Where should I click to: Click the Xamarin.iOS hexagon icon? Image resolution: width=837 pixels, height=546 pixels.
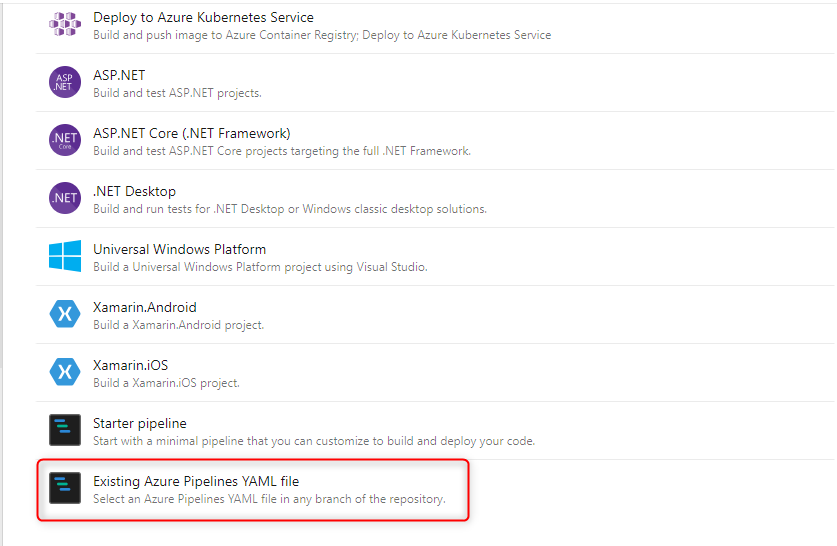(x=65, y=372)
